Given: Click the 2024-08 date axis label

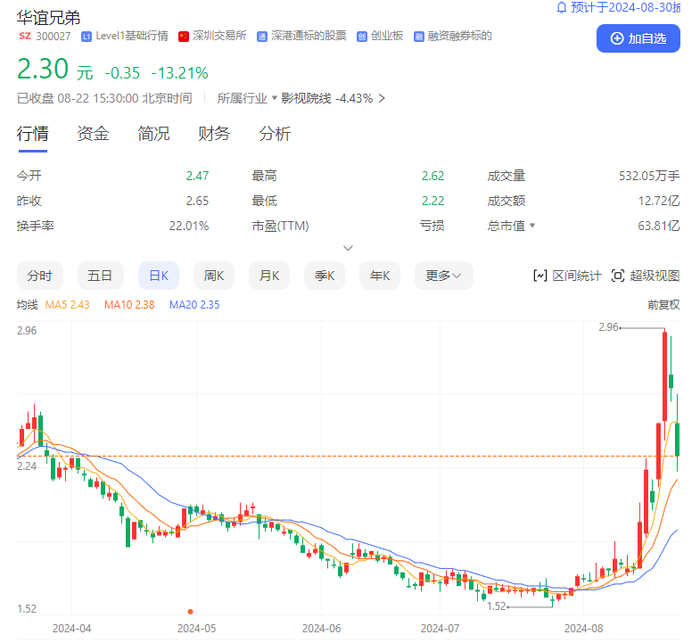Looking at the screenshot, I should 583,629.
